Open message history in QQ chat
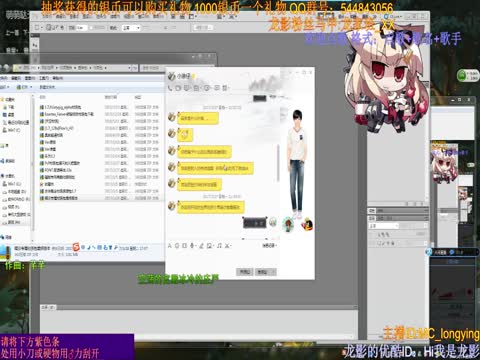The height and width of the screenshot is (360, 480). [269, 246]
